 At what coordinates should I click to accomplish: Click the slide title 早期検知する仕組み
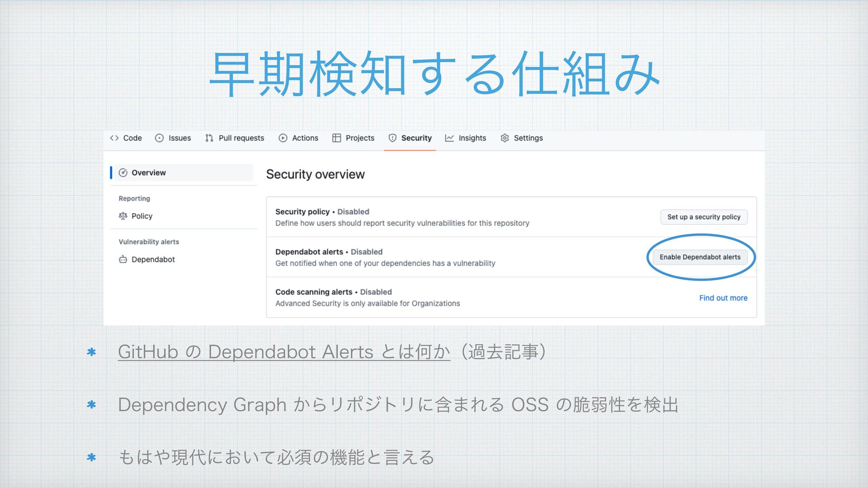[434, 74]
